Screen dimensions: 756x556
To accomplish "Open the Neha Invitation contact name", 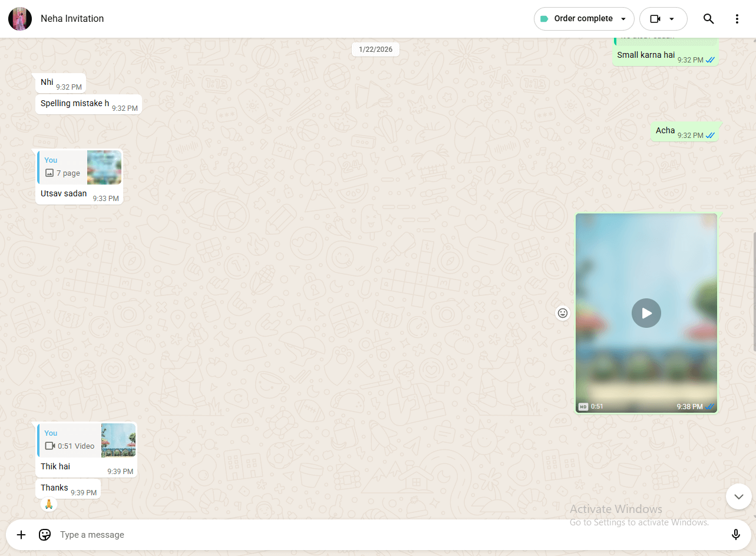I will (72, 19).
